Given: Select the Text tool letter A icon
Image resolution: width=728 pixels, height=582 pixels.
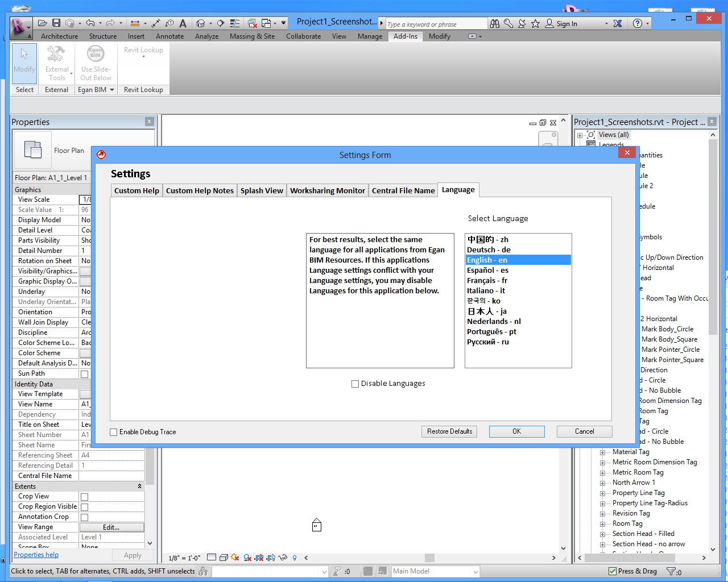Looking at the screenshot, I should (x=183, y=23).
